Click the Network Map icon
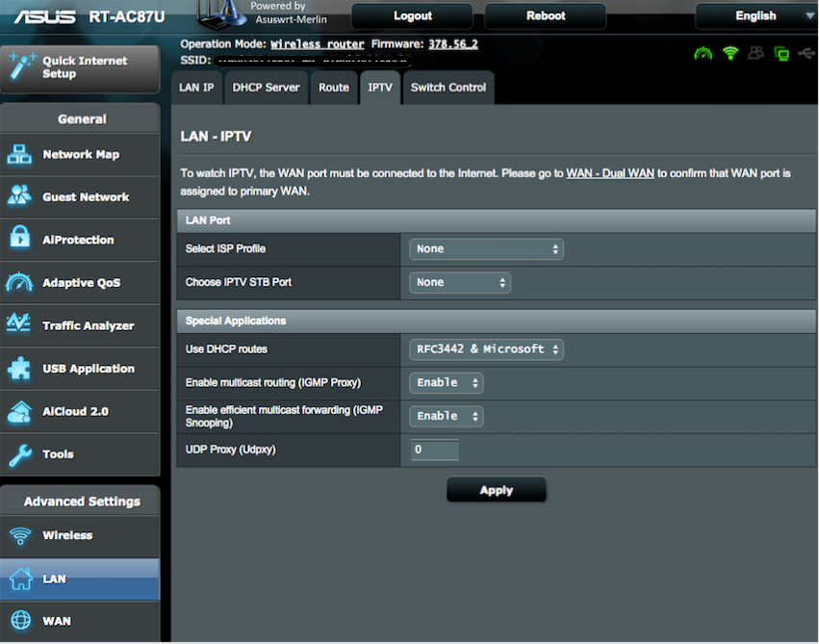This screenshot has width=819, height=644. (x=19, y=155)
